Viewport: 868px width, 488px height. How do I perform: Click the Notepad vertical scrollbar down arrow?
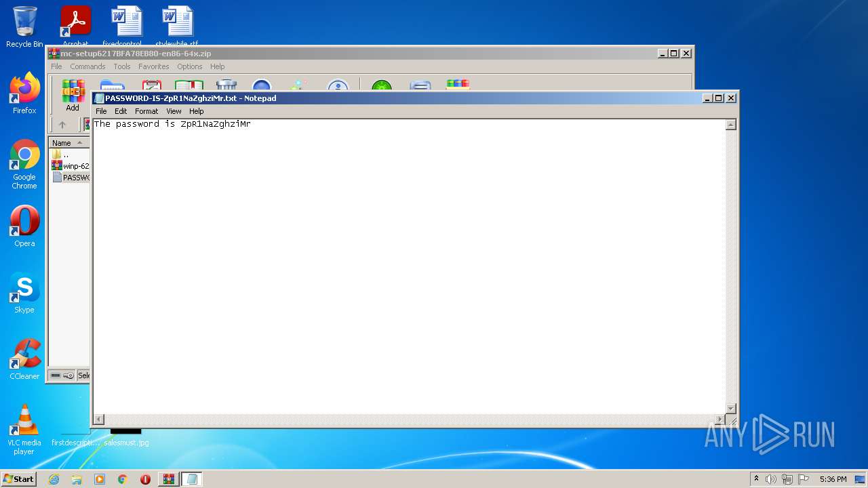(731, 408)
